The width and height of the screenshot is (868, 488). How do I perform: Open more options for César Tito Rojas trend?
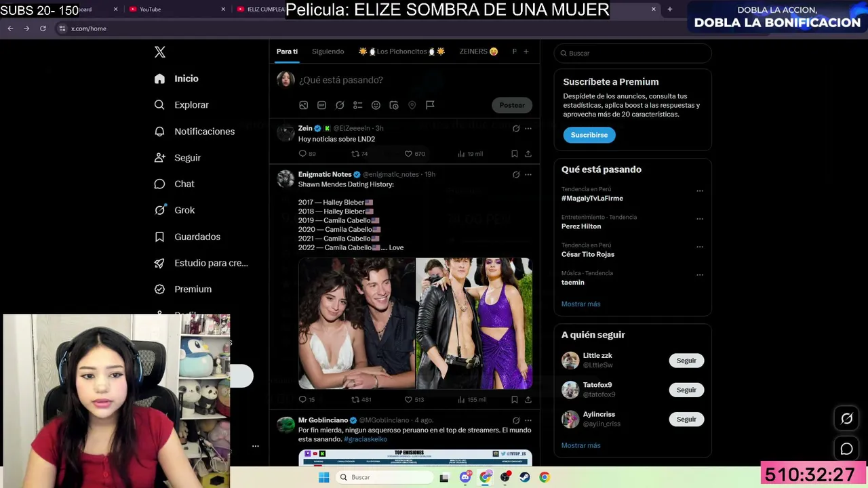point(700,247)
